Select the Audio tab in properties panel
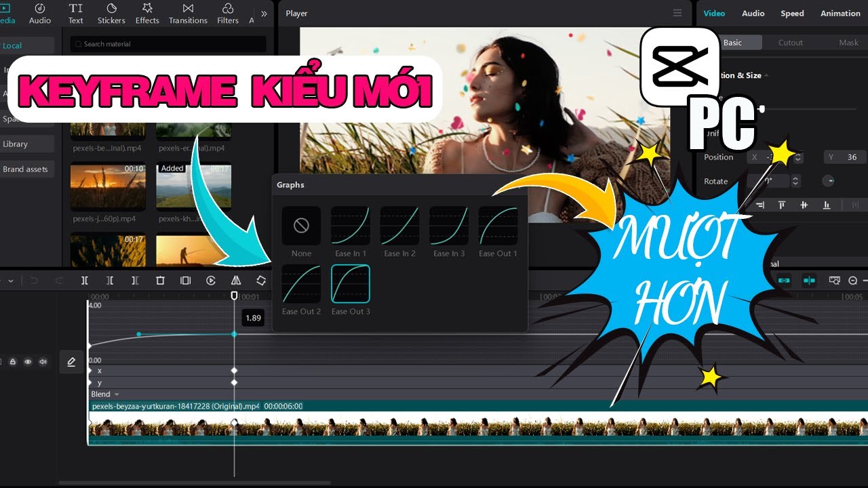This screenshot has width=868, height=488. coord(753,14)
